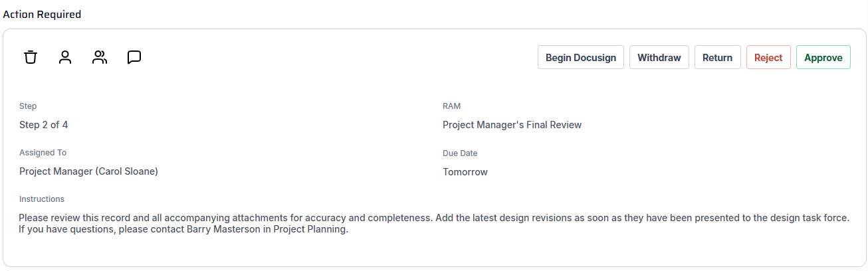Open the comment speech bubble icon
Screen dimensions: 868x271
134,57
